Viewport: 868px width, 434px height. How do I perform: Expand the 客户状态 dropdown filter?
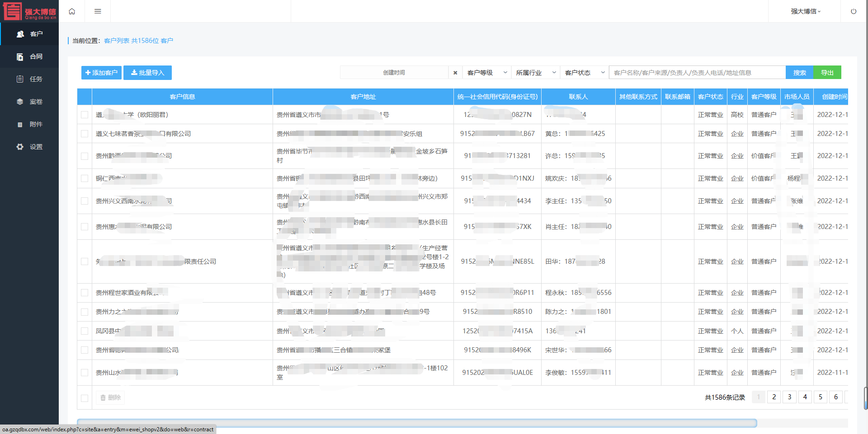[x=585, y=73]
